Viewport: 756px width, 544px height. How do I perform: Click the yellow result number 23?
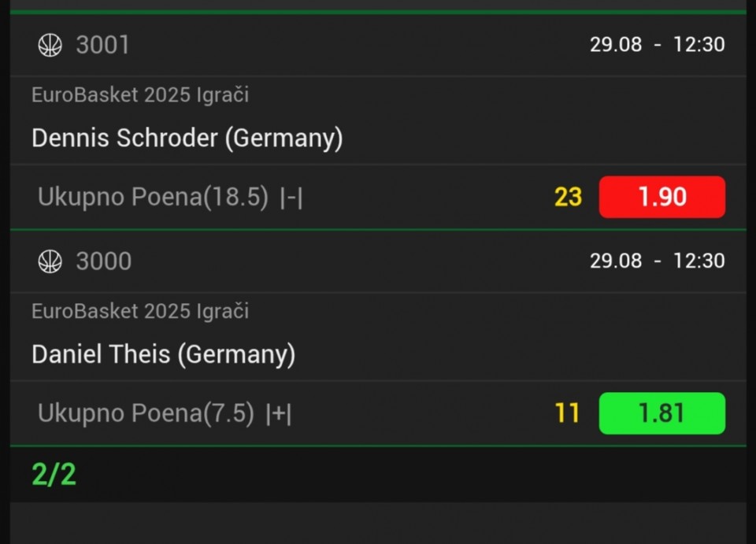click(x=569, y=197)
